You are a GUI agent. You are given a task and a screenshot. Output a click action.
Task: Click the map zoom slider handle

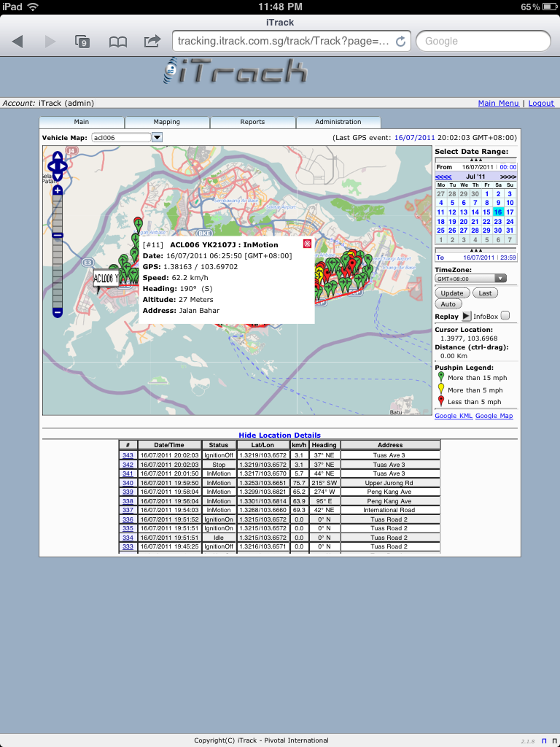tap(58, 235)
